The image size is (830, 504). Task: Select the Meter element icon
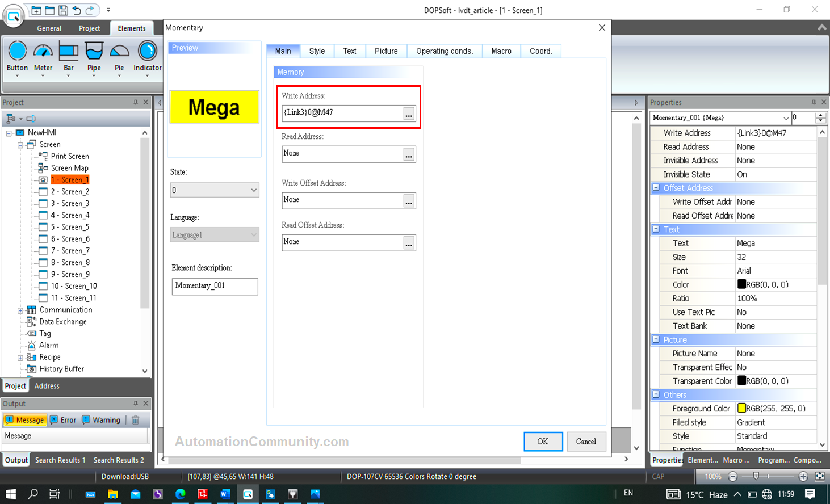point(43,52)
